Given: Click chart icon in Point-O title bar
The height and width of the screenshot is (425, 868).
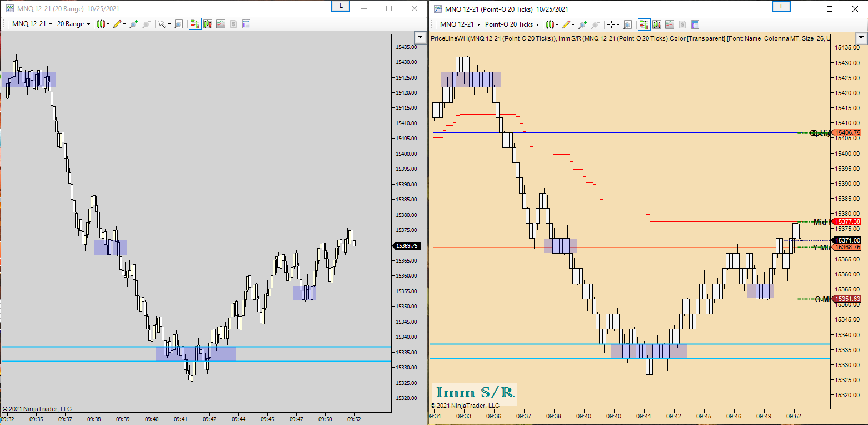Looking at the screenshot, I should tap(438, 8).
